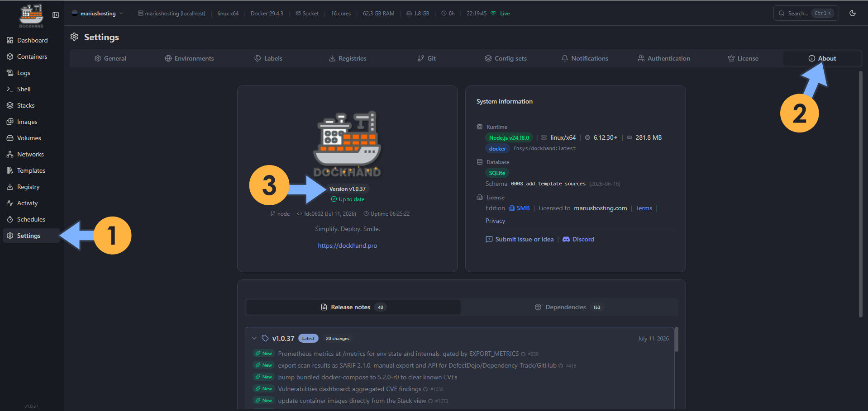Screen dimensions: 868x411
Task: Click the large Dockhand ship logo
Action: (x=348, y=144)
